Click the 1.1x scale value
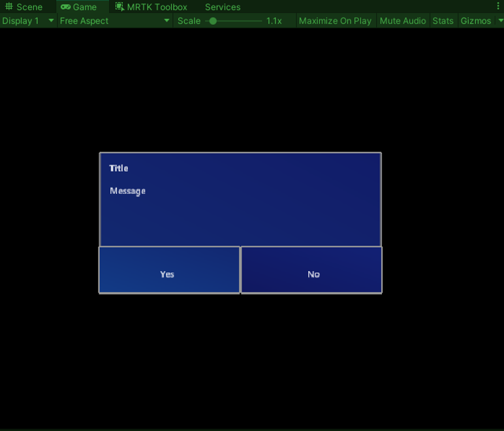The width and height of the screenshot is (504, 431). pos(274,21)
